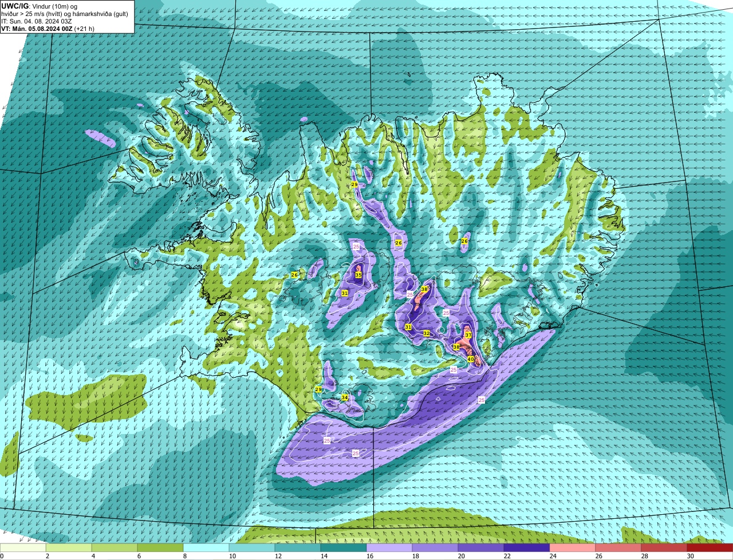Viewport: 733px width, 560px height.
Task: Select the violet 20–22 m/s legend swatch
Action: tap(481, 548)
